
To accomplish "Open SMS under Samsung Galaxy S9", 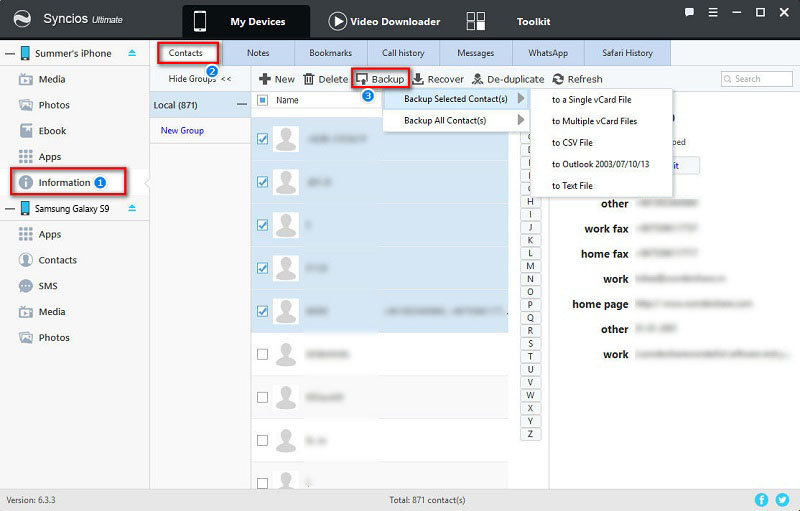I will click(38, 286).
